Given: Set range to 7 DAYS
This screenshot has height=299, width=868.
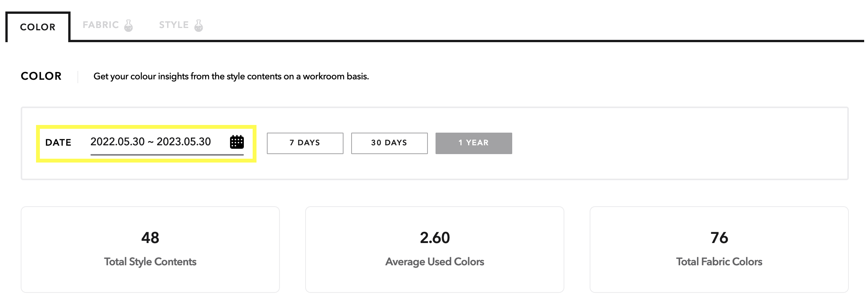Looking at the screenshot, I should click(305, 143).
